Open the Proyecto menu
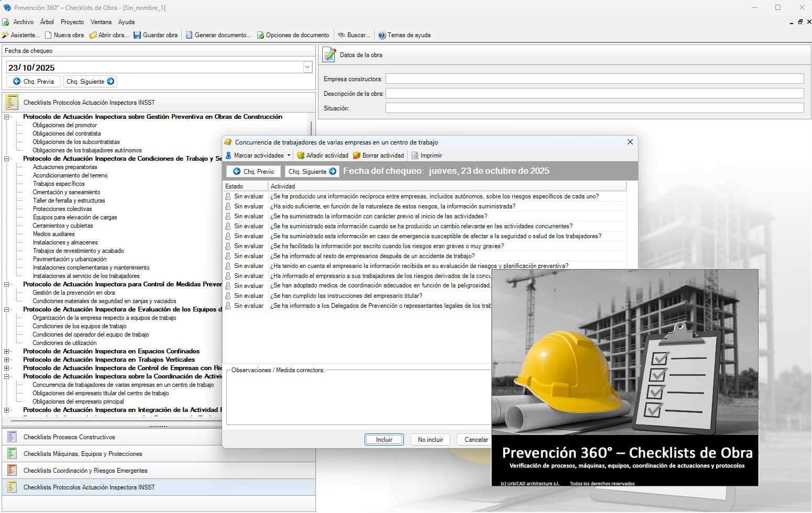 click(72, 22)
